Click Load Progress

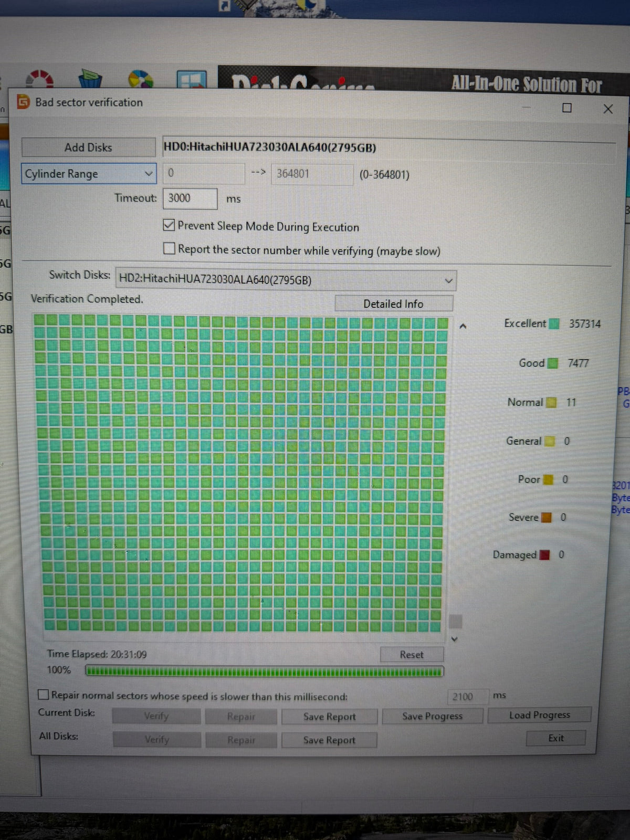click(539, 715)
